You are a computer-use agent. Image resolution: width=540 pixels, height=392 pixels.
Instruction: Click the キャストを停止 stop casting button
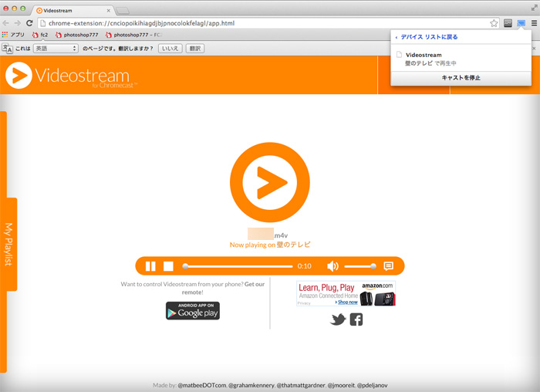461,78
